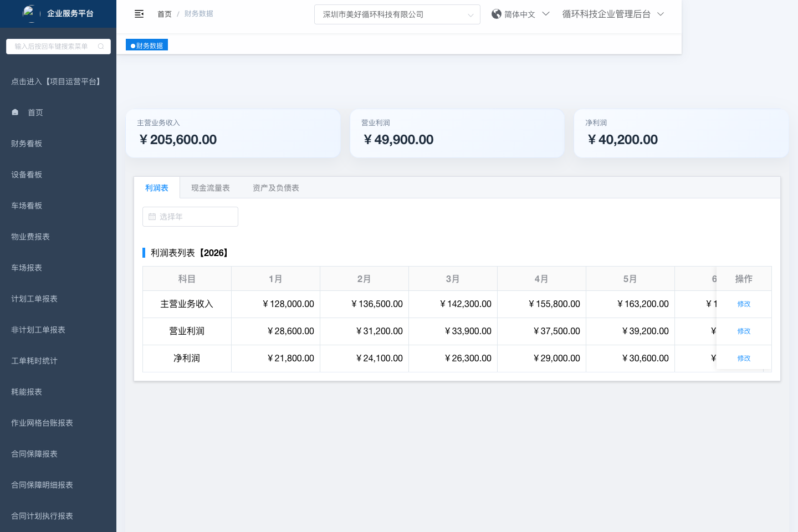Click 修改 for the 营业利润 row
Viewport: 798px width, 532px height.
tap(744, 331)
